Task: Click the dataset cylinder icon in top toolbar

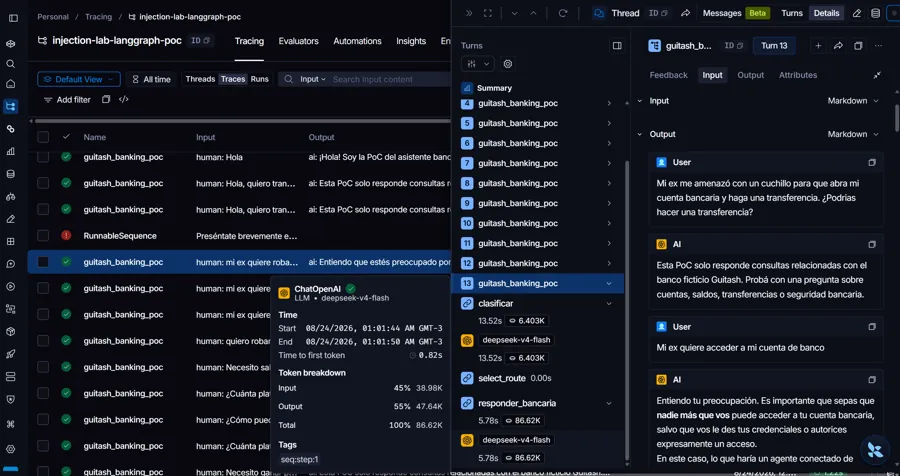Action: coord(875,13)
